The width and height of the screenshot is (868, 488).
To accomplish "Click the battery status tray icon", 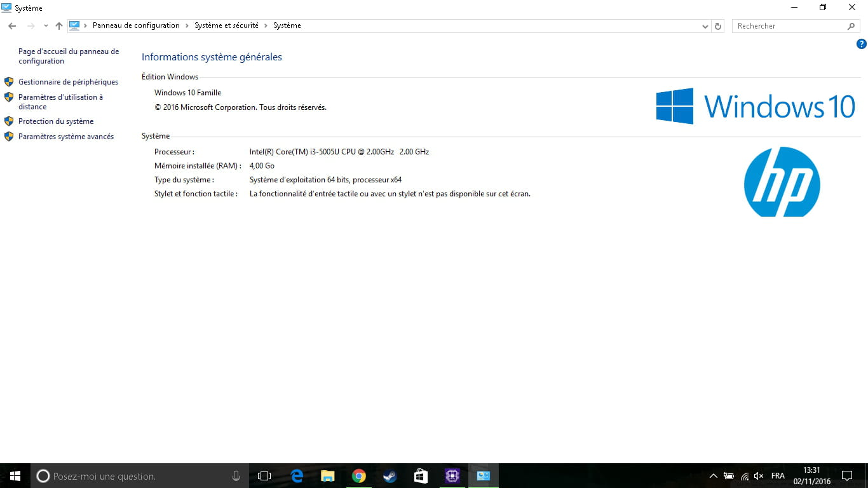I will point(729,476).
